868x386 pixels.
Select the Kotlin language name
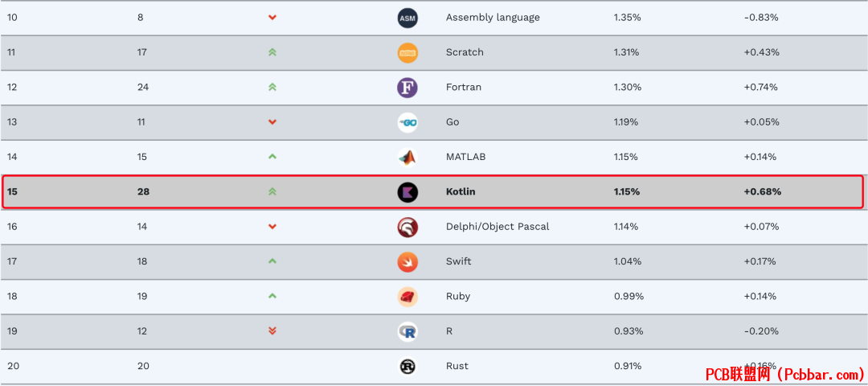[461, 191]
